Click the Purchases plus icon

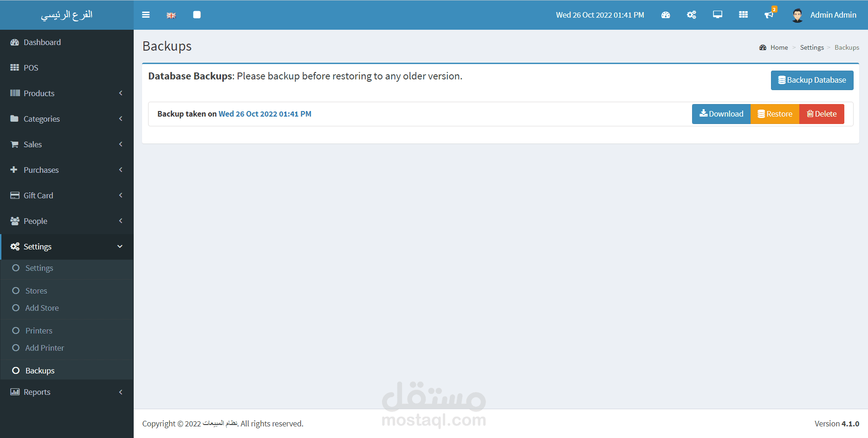pyautogui.click(x=14, y=170)
